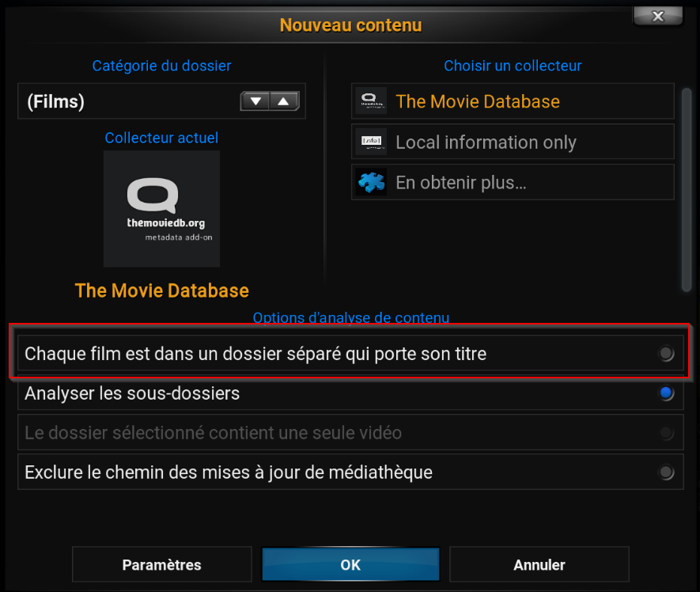700x592 pixels.
Task: Choose 'En obtenir plus...' list entry
Action: click(513, 182)
